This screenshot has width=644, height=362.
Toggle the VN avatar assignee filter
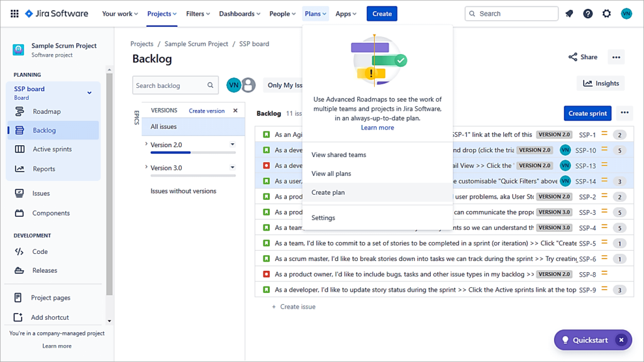[x=233, y=84]
